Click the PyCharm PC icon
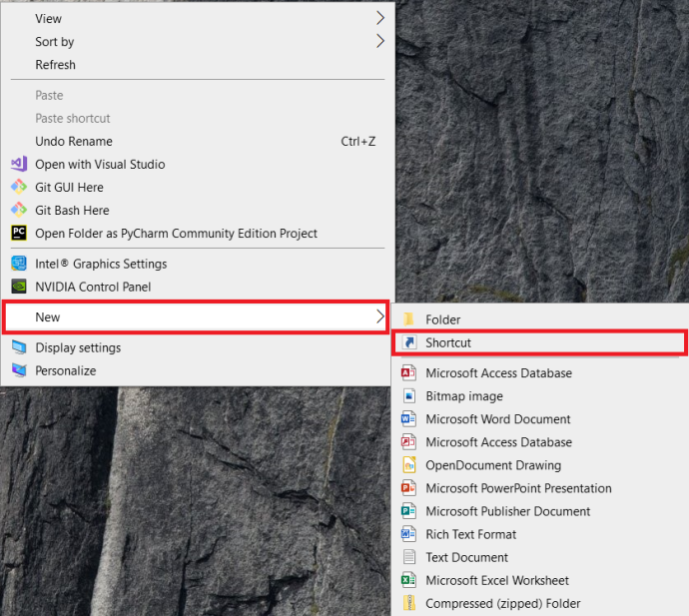 [19, 233]
